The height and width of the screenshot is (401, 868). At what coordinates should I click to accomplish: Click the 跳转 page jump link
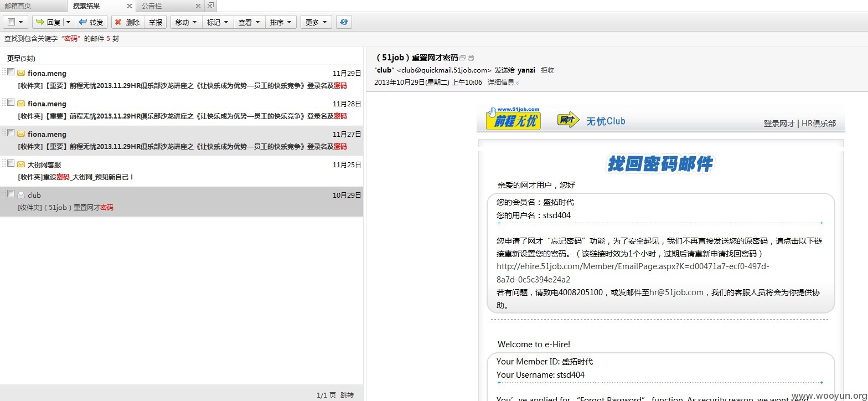(x=347, y=395)
